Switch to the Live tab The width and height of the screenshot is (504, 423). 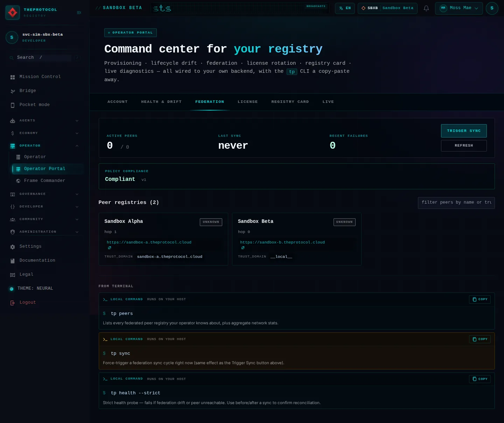pos(328,102)
